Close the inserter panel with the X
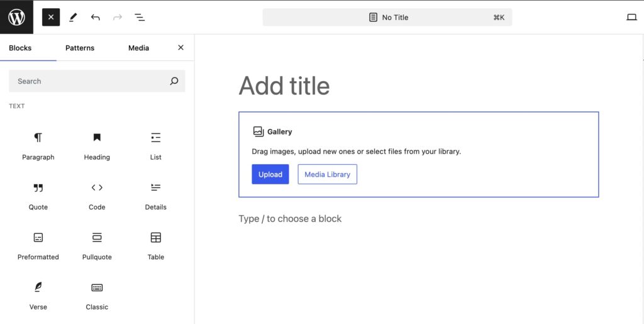Screen dimensions: 644x324 (x=180, y=48)
